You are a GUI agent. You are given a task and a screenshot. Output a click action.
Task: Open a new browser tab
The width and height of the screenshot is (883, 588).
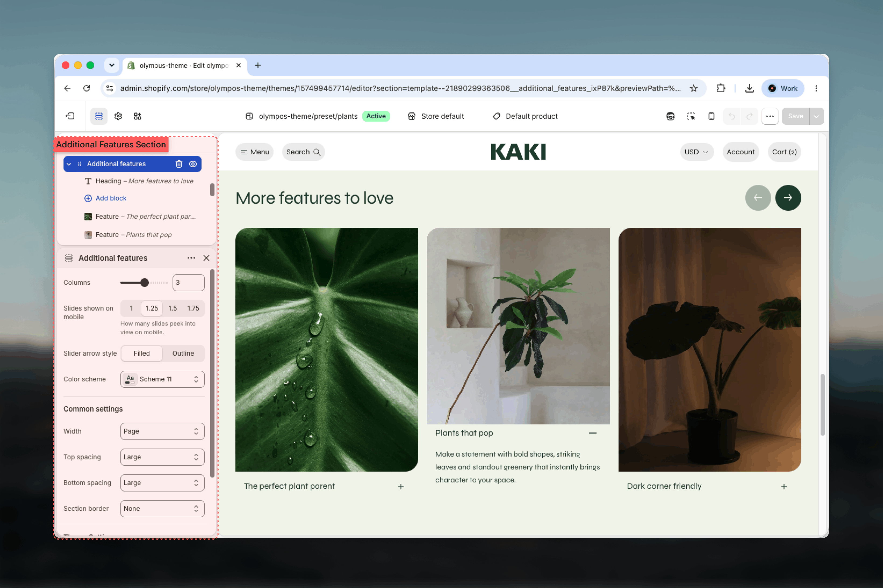258,66
